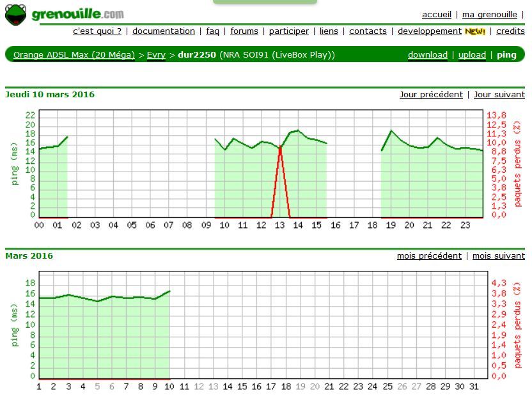The image size is (532, 395).
Task: Open the contacts page
Action: (x=368, y=31)
